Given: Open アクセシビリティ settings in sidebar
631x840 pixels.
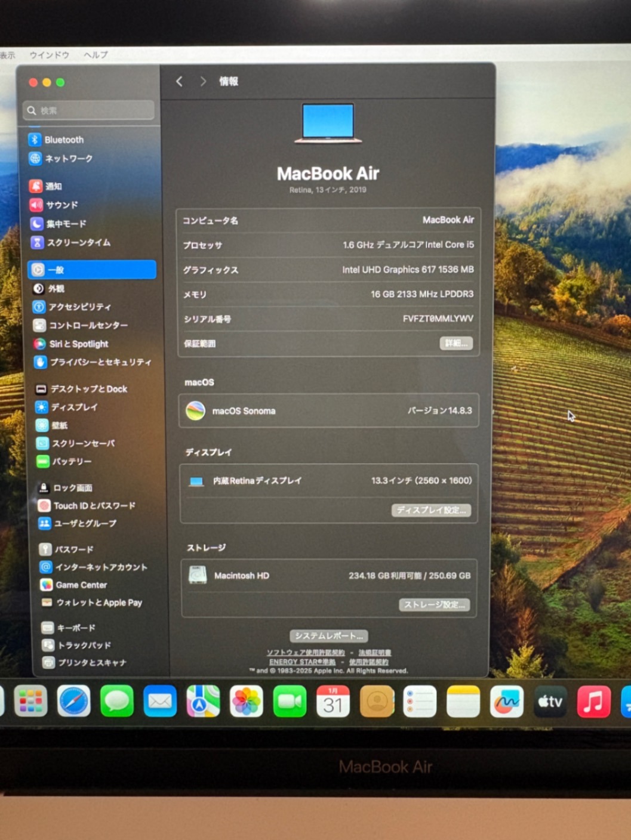Looking at the screenshot, I should click(72, 307).
